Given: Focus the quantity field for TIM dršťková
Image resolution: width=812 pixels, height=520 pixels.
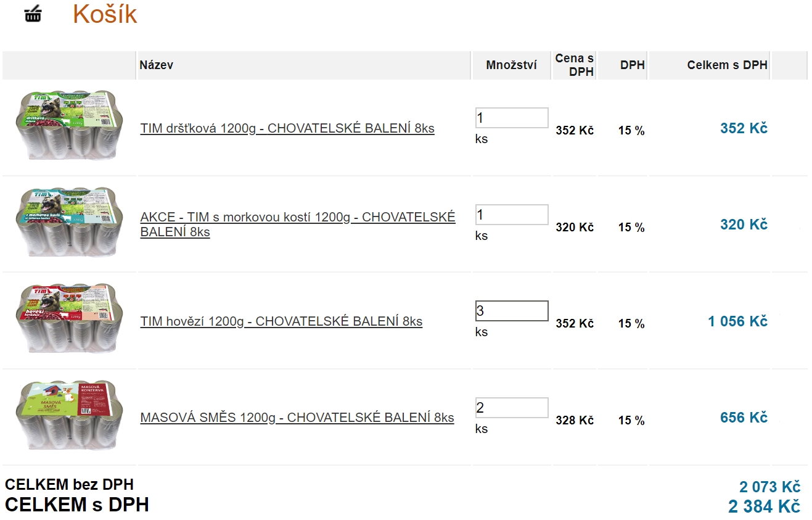Looking at the screenshot, I should tap(512, 118).
